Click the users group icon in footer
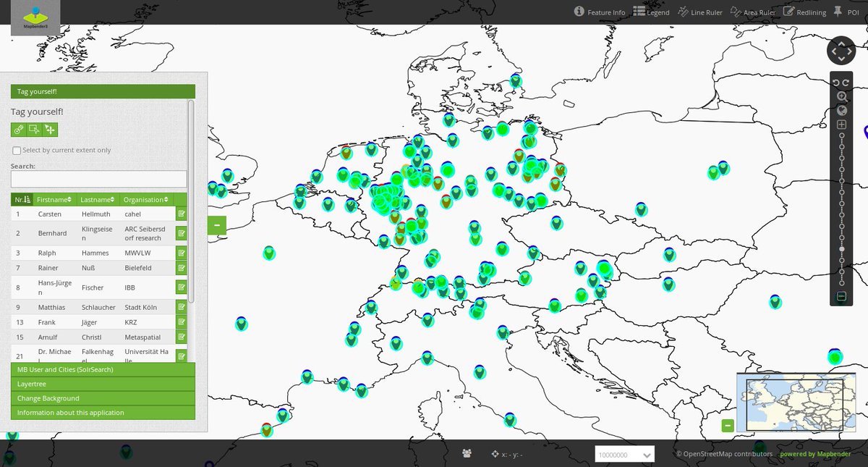 point(467,454)
